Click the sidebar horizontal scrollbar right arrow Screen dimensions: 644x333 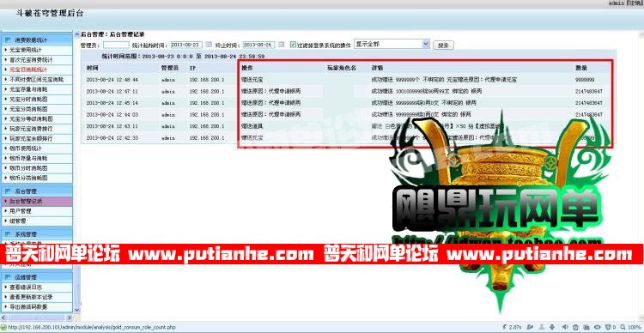pyautogui.click(x=69, y=318)
